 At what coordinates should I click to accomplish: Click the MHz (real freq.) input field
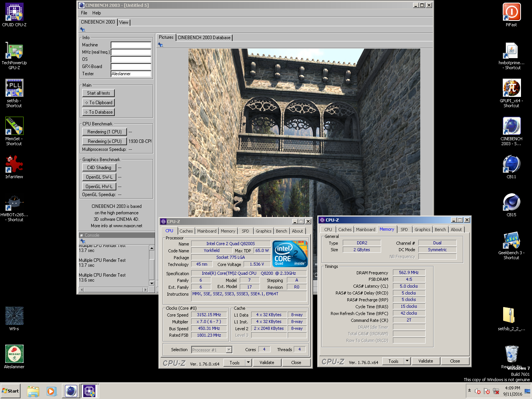(131, 52)
